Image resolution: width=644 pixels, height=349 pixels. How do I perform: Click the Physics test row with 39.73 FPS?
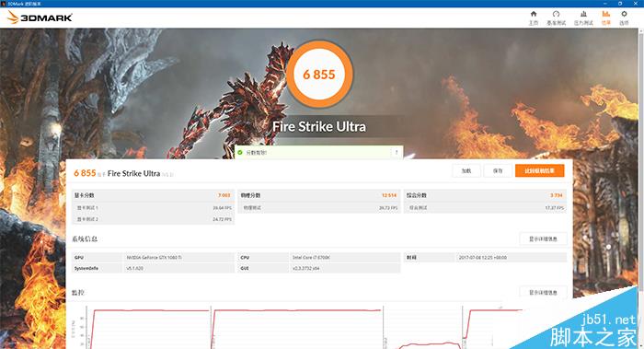[x=319, y=208]
